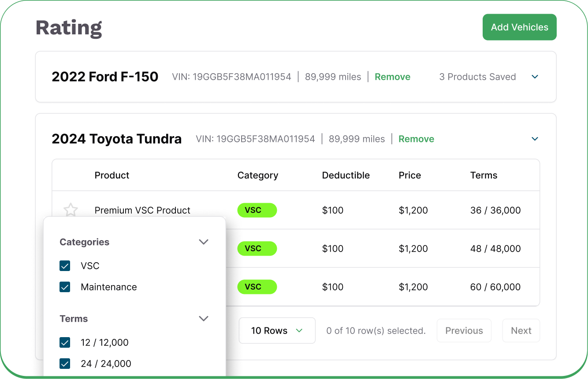
Task: Go to the Previous page of products
Action: (464, 331)
